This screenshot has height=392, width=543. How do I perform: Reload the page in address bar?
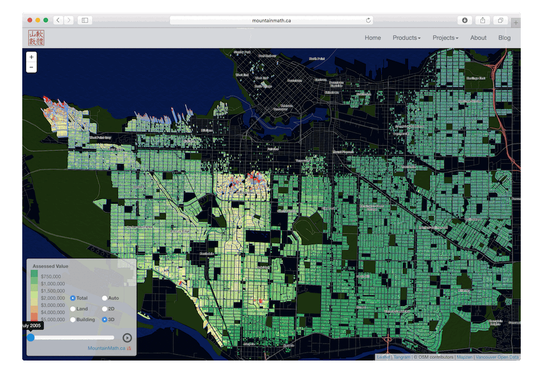[368, 20]
